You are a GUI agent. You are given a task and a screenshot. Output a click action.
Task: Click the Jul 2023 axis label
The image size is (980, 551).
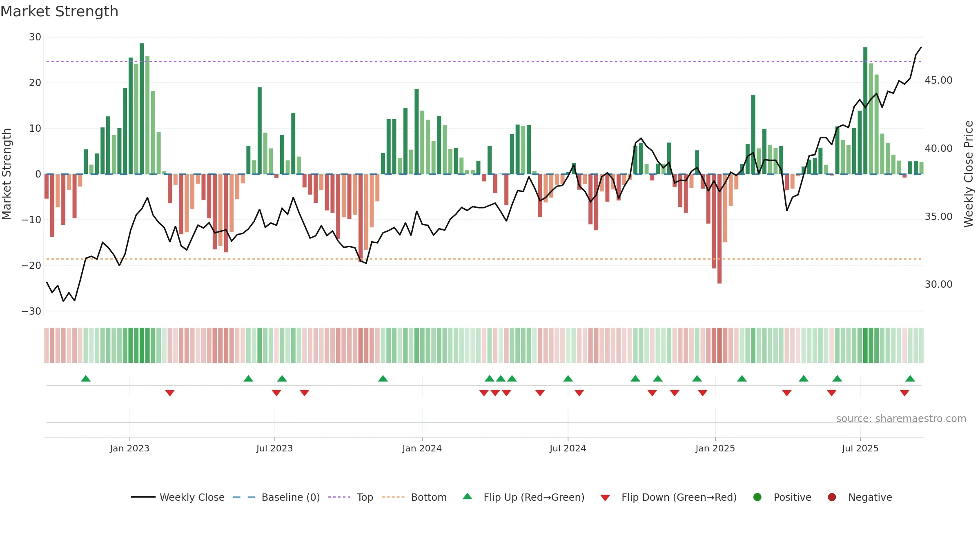[274, 449]
